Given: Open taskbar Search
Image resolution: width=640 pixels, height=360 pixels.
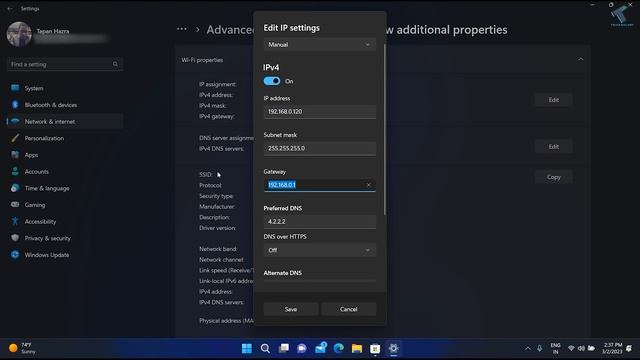Looking at the screenshot, I should coord(265,348).
